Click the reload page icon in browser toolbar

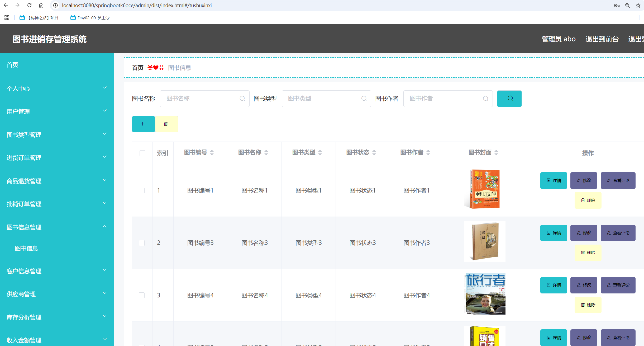[29, 5]
